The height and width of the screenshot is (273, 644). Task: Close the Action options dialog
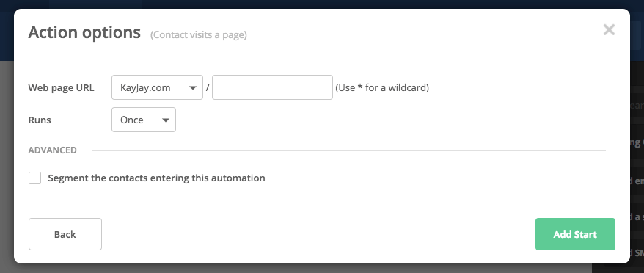tap(609, 29)
